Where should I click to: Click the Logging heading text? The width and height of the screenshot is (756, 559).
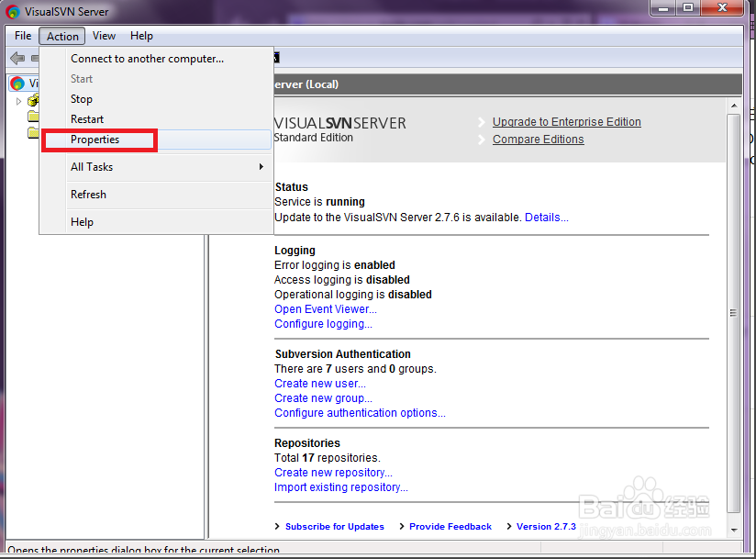[x=295, y=251]
